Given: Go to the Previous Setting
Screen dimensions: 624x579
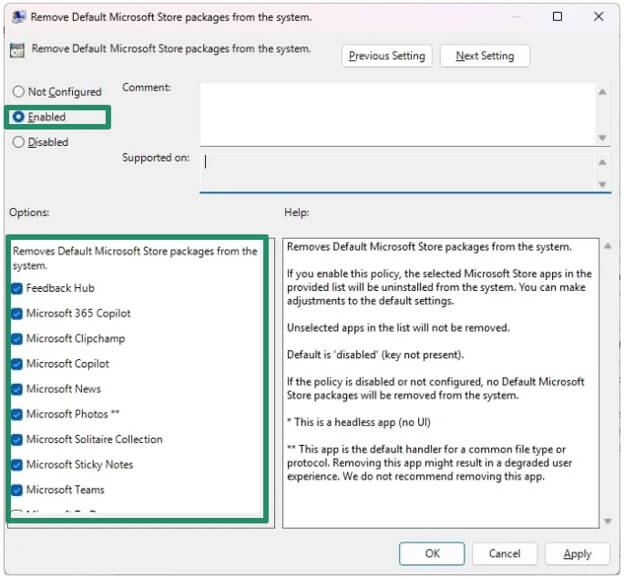Looking at the screenshot, I should 387,56.
